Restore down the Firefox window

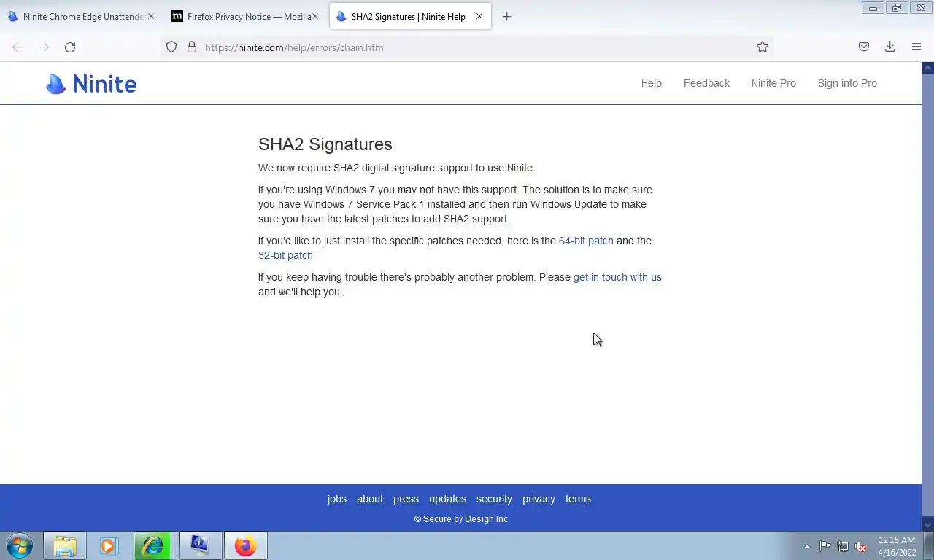pyautogui.click(x=897, y=8)
